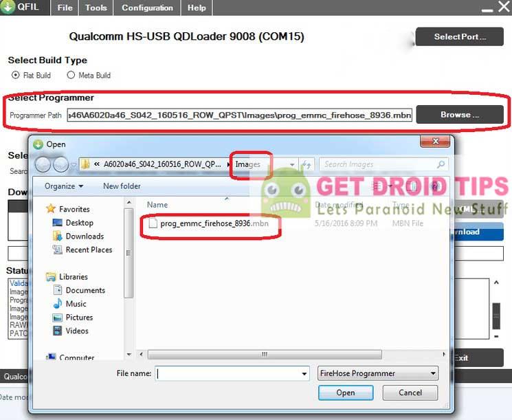Open Desktop under Favorites
This screenshot has width=512, height=420.
point(79,223)
